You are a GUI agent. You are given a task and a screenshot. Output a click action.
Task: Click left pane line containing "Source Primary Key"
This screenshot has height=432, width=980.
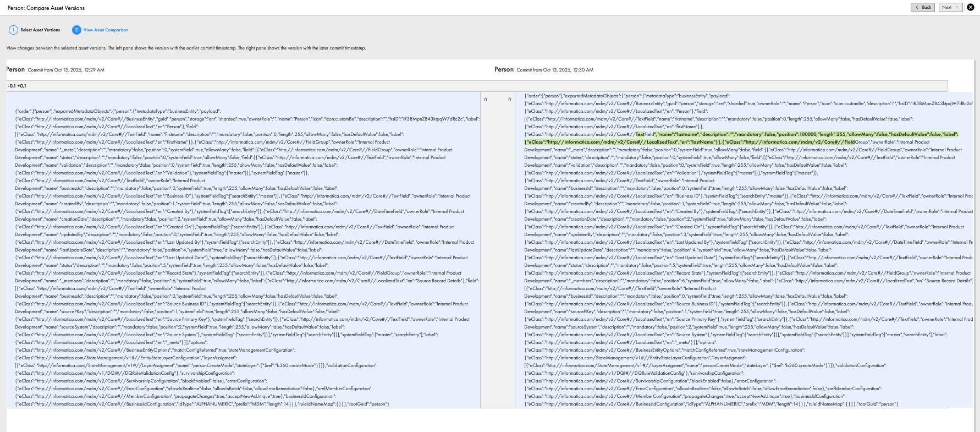pos(243,319)
